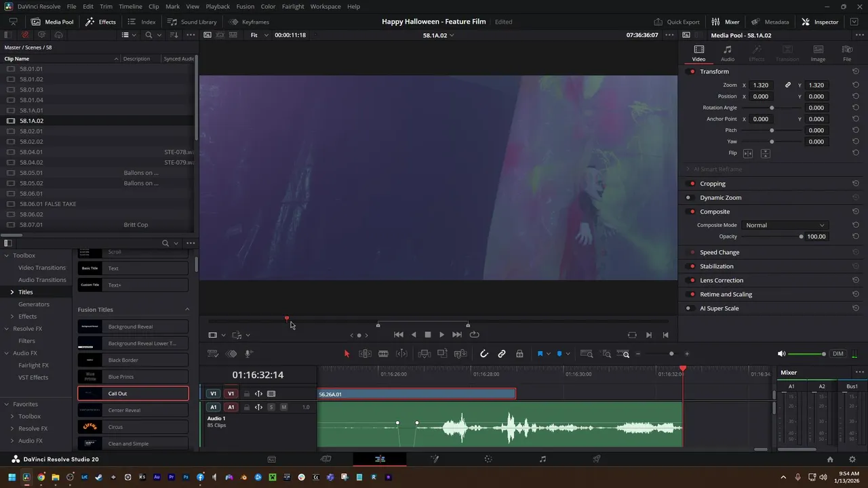Open the Keyframes panel
The width and height of the screenshot is (868, 488).
(249, 22)
